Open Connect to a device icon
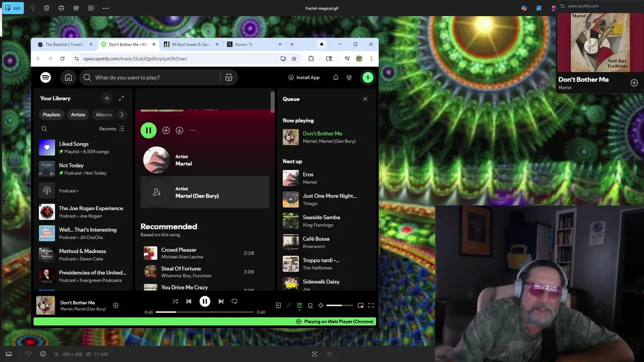 (310, 305)
